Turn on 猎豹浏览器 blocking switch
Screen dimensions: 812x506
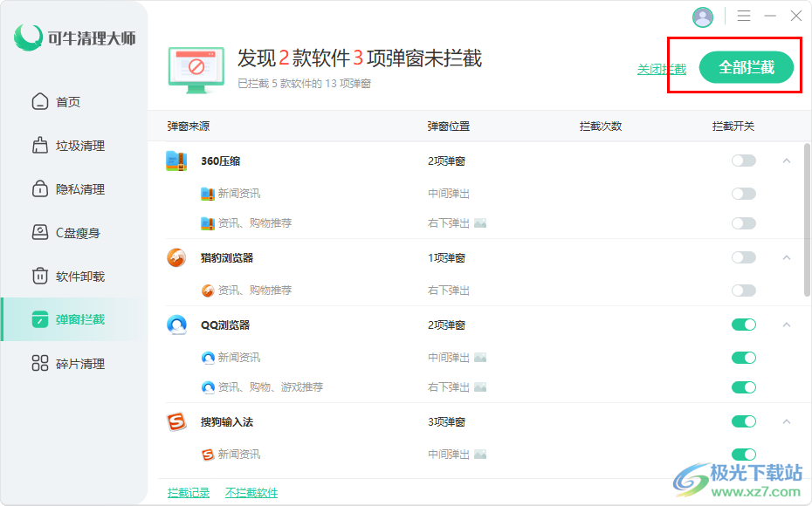(743, 257)
